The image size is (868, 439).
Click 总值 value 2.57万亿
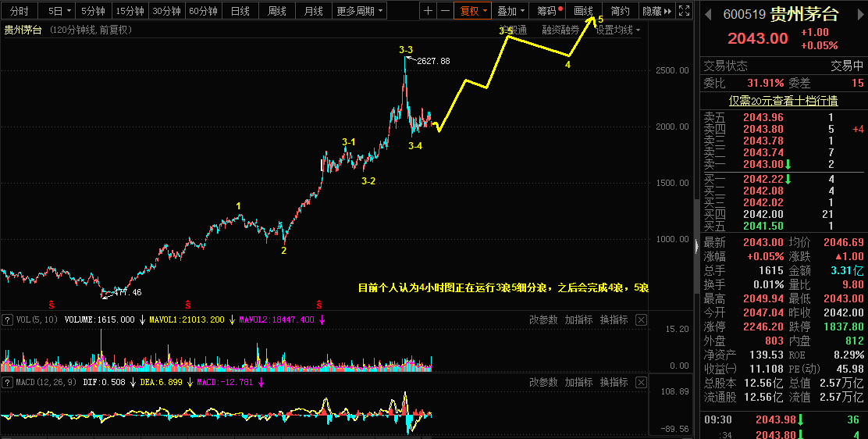(x=841, y=383)
